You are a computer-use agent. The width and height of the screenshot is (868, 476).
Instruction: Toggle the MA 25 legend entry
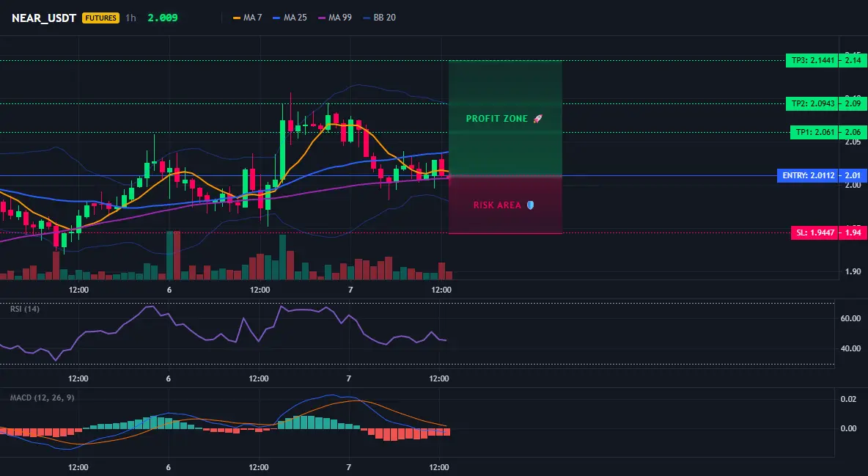pyautogui.click(x=290, y=18)
